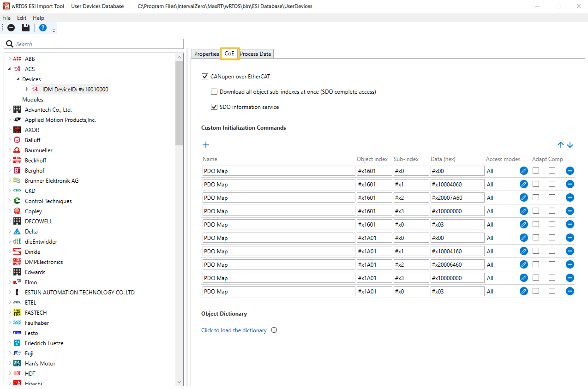Viewport: 588px width, 389px height.
Task: Delete the #x20006460 command using minus icon
Action: (x=570, y=264)
